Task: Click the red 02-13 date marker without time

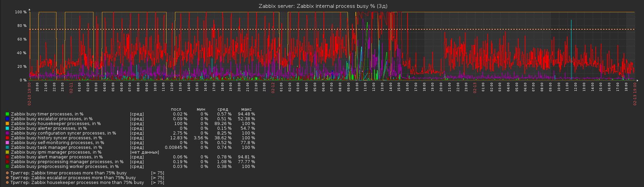Action: [475, 88]
